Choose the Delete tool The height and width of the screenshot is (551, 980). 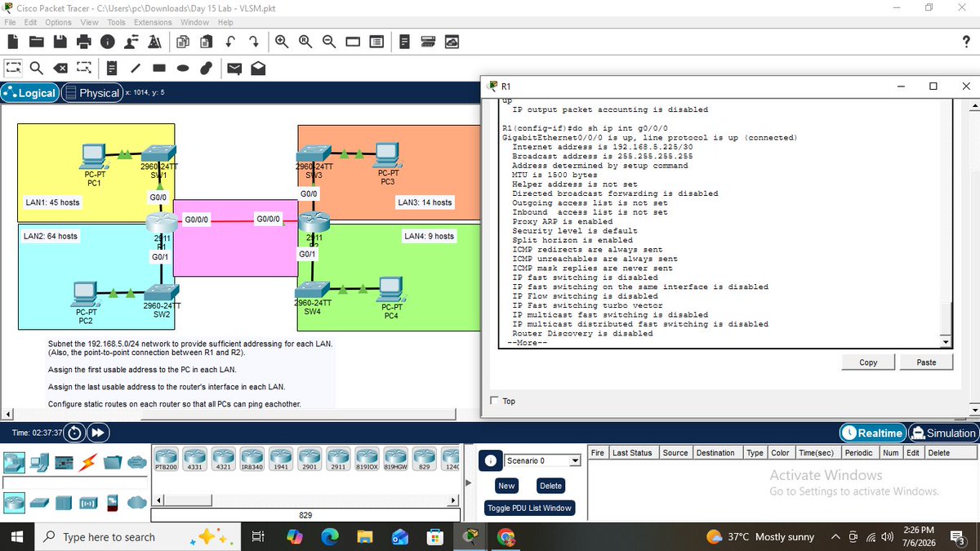click(60, 69)
